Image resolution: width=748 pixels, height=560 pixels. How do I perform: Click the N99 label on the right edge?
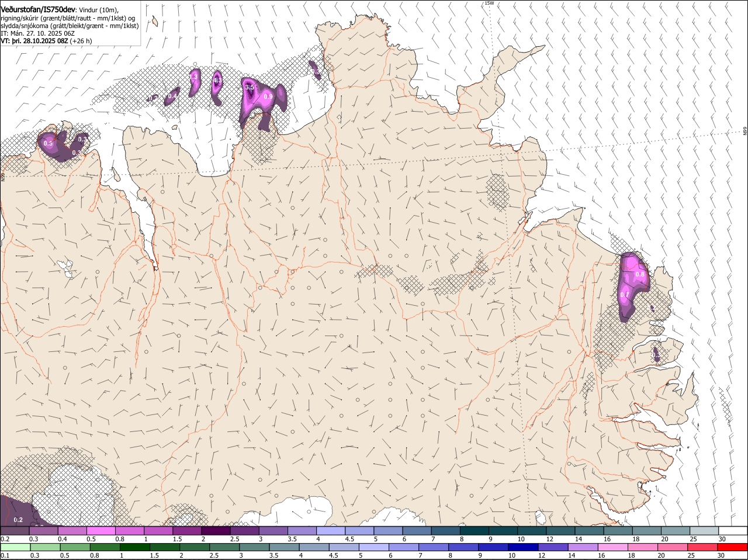point(745,132)
